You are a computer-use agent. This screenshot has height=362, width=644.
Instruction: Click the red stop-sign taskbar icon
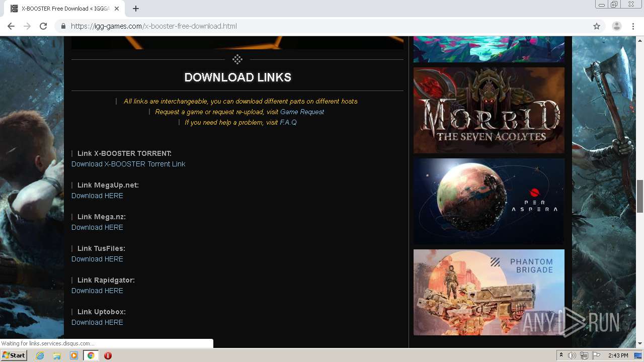[x=108, y=355]
